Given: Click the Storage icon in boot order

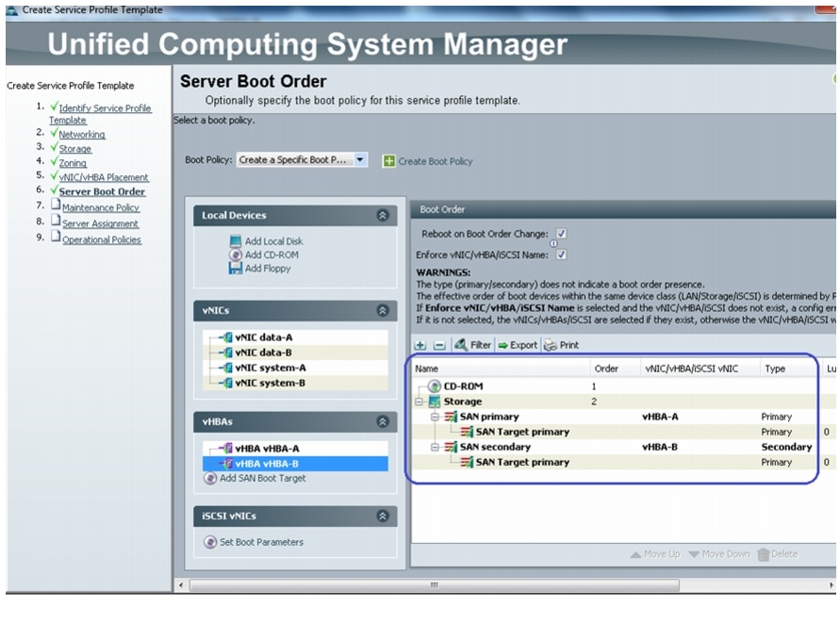Looking at the screenshot, I should [435, 402].
